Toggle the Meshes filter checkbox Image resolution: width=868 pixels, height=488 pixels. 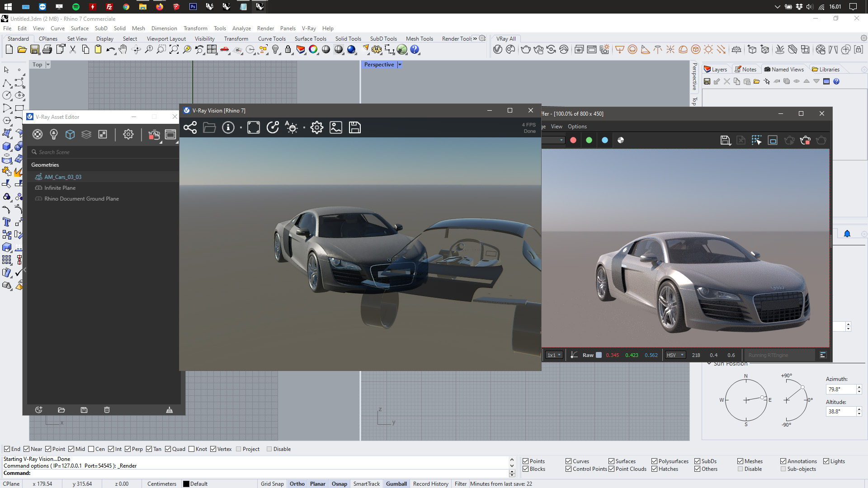(740, 461)
